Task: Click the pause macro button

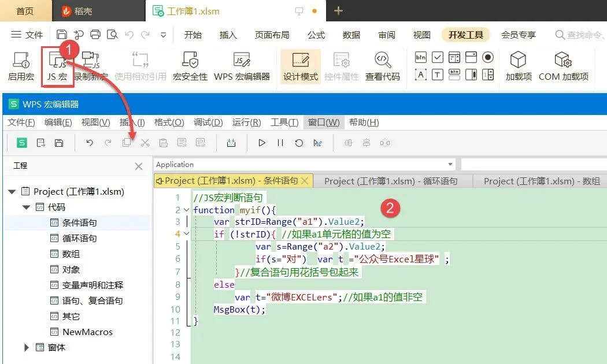Action: [280, 143]
